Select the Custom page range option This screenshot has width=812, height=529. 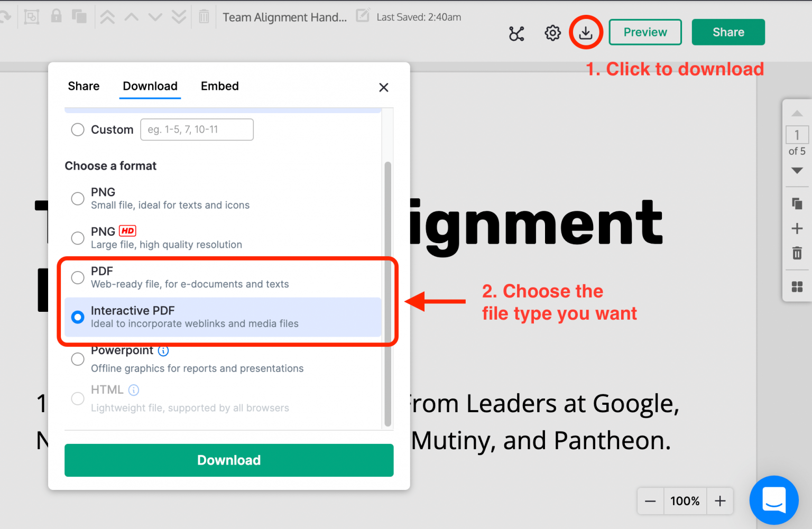coord(78,129)
